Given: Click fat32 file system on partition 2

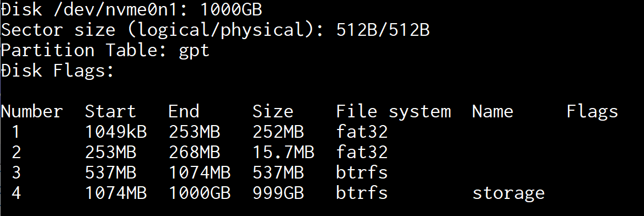Looking at the screenshot, I should click(362, 152).
